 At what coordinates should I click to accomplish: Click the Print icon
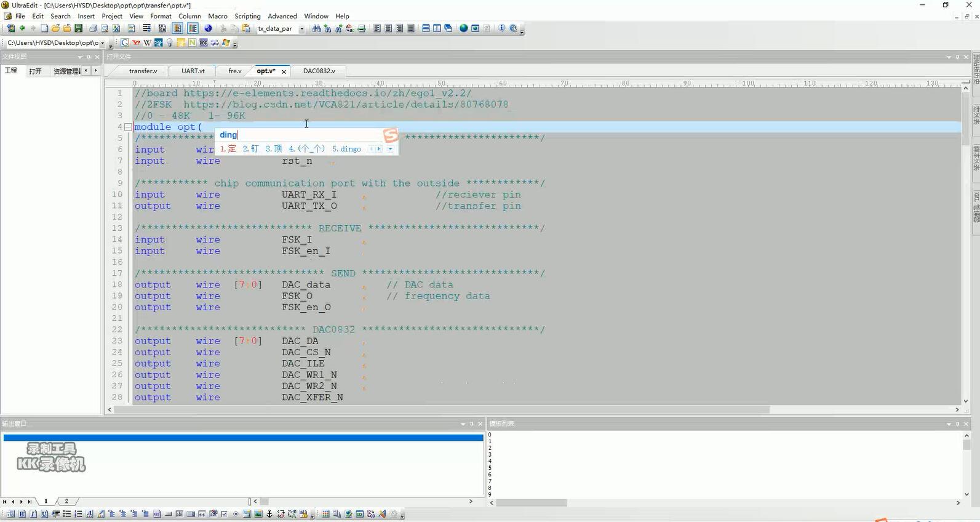tap(93, 28)
